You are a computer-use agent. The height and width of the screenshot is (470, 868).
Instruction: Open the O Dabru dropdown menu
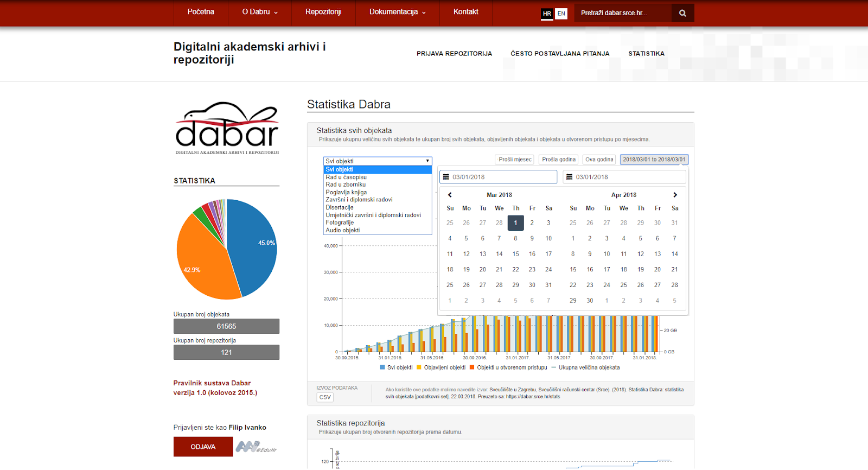click(260, 12)
